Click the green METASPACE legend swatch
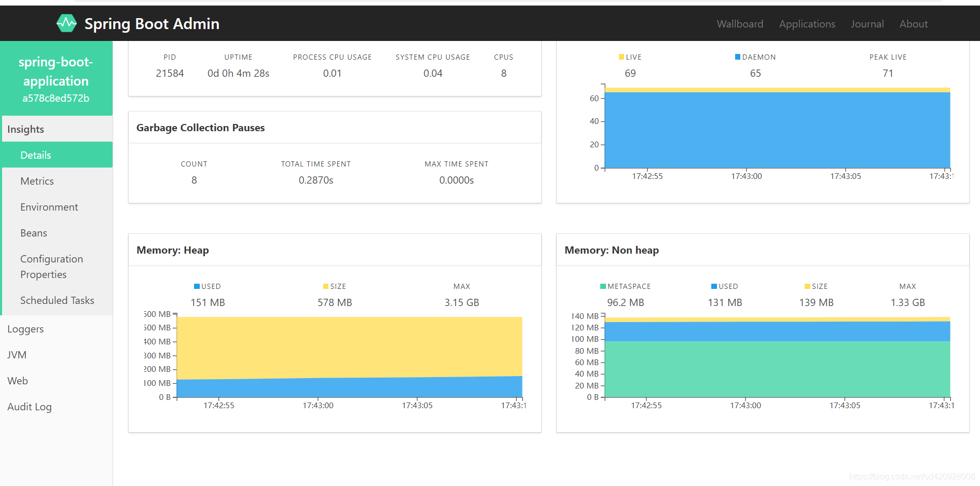The width and height of the screenshot is (980, 486). click(x=603, y=286)
